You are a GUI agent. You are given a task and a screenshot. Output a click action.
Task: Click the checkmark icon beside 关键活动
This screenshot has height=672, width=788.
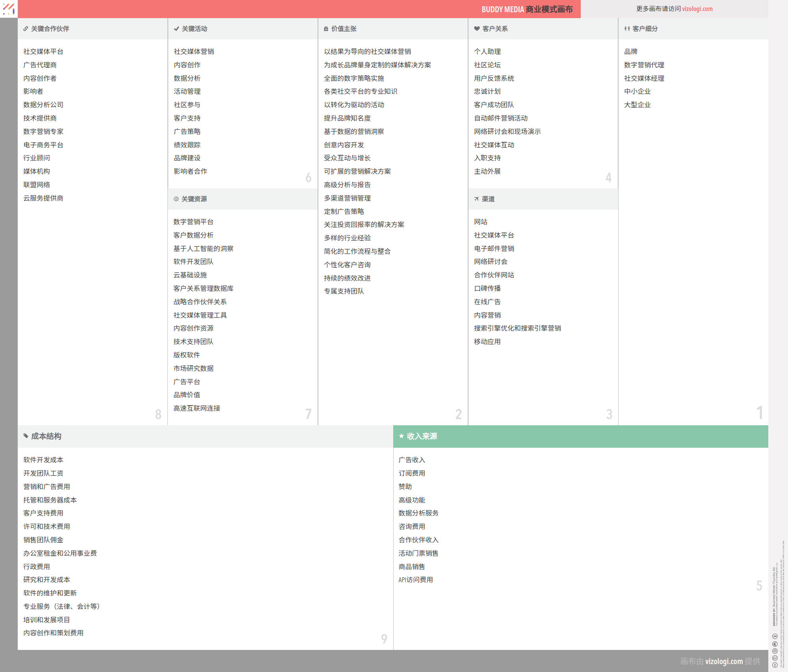176,29
